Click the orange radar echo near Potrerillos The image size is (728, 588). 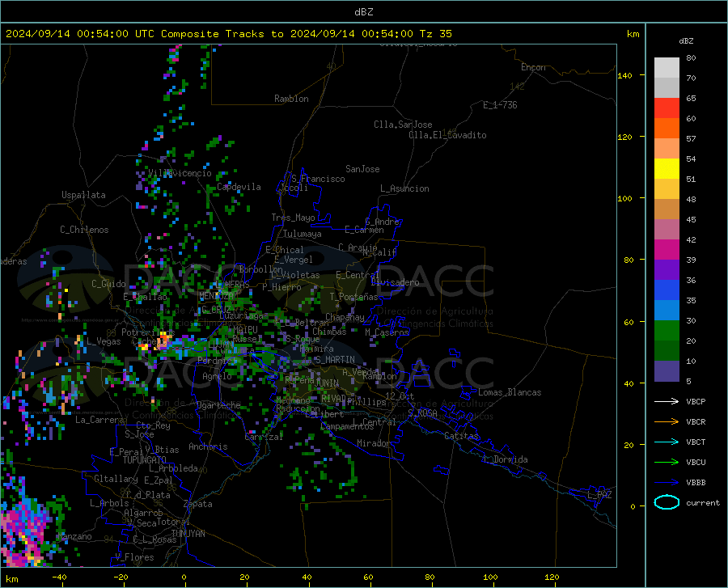tap(163, 342)
